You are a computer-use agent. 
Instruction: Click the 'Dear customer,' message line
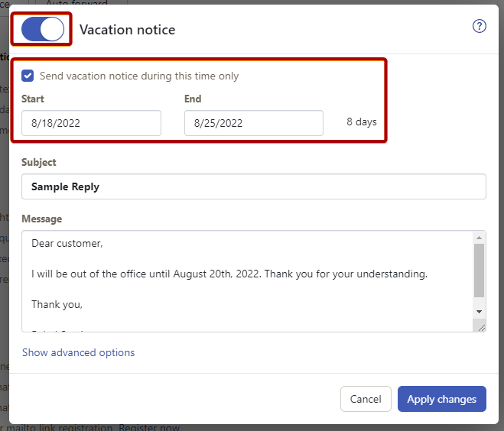click(x=67, y=244)
